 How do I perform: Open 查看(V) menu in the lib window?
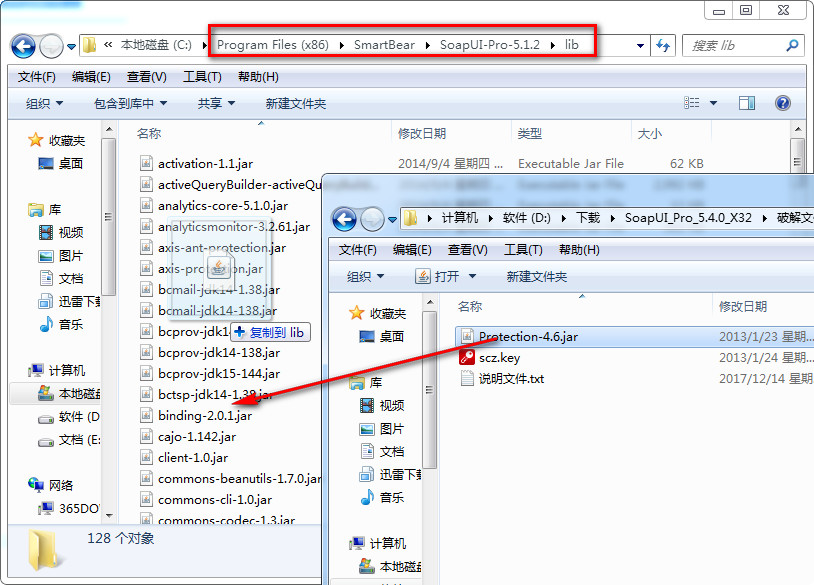(x=147, y=77)
